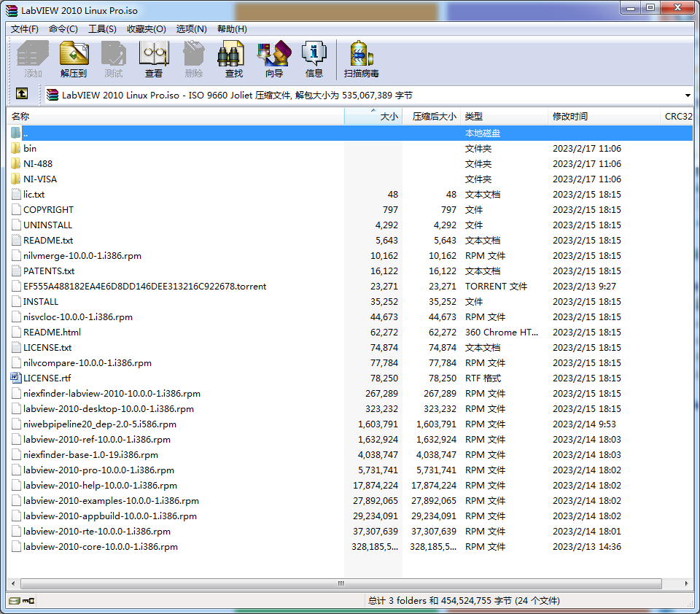Click the scroll left arrow

click(x=13, y=583)
